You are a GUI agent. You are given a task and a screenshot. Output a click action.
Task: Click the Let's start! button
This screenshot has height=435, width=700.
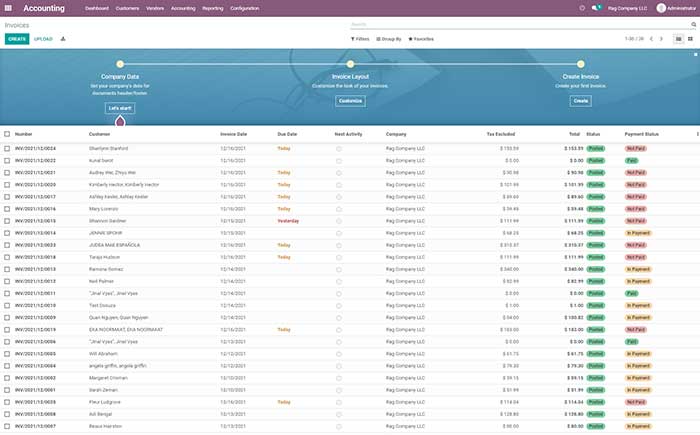point(120,108)
